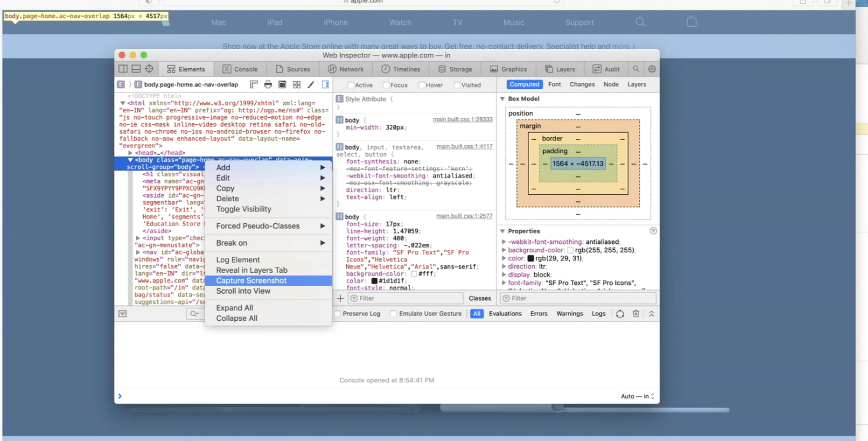868x441 pixels.
Task: Click the print styles printer icon
Action: click(x=268, y=85)
